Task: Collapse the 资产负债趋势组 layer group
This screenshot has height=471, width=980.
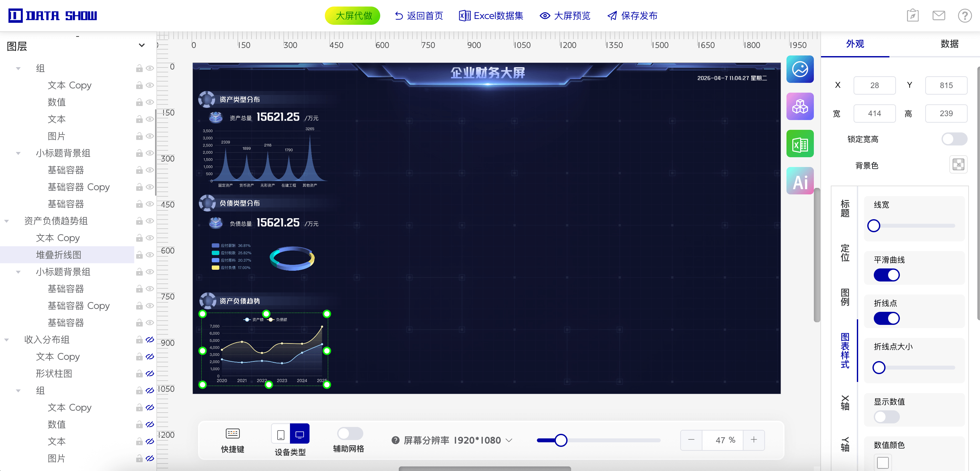Action: click(7, 221)
